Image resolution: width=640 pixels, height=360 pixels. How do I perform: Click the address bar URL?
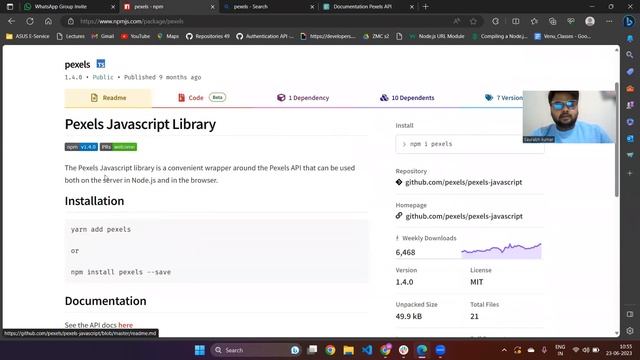click(x=131, y=21)
